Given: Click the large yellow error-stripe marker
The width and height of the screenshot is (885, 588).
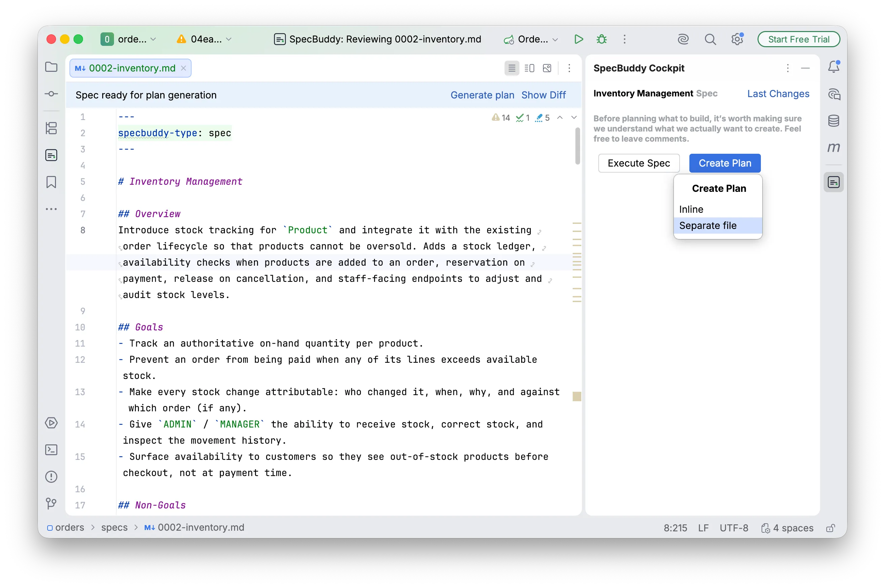Looking at the screenshot, I should pyautogui.click(x=577, y=396).
